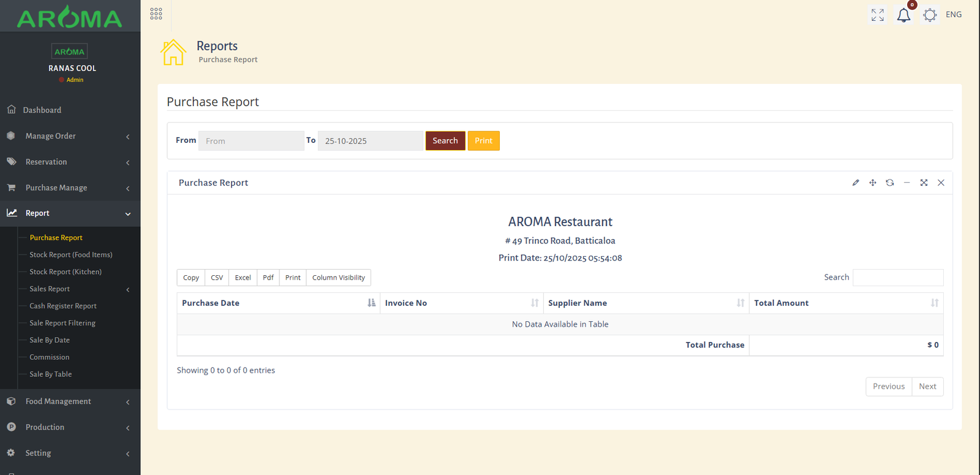Open Column Visibility options

pos(338,278)
